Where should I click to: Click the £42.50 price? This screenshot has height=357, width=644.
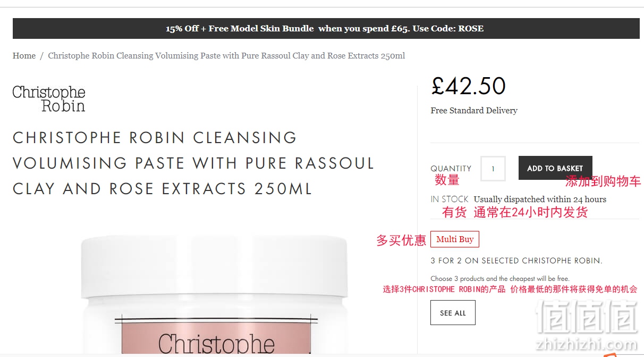(x=469, y=86)
